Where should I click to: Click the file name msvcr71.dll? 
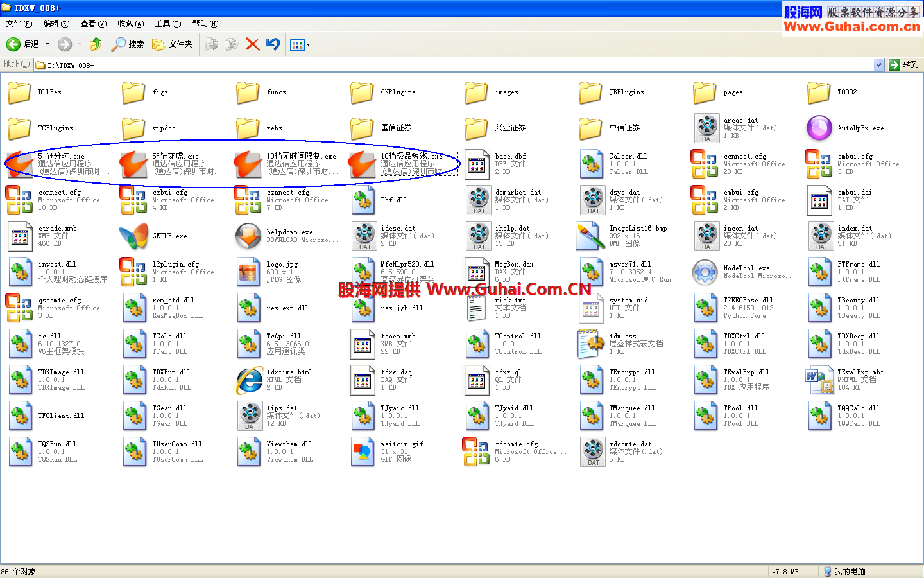pos(630,264)
